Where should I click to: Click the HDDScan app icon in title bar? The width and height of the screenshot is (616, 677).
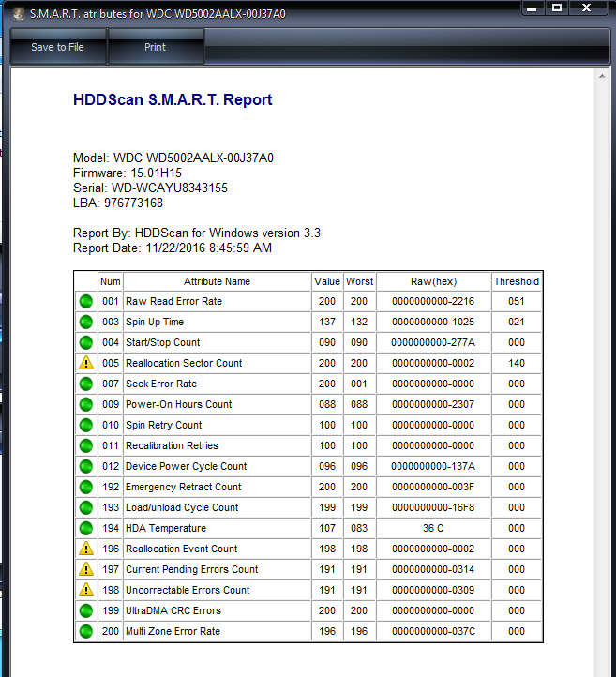click(19, 14)
